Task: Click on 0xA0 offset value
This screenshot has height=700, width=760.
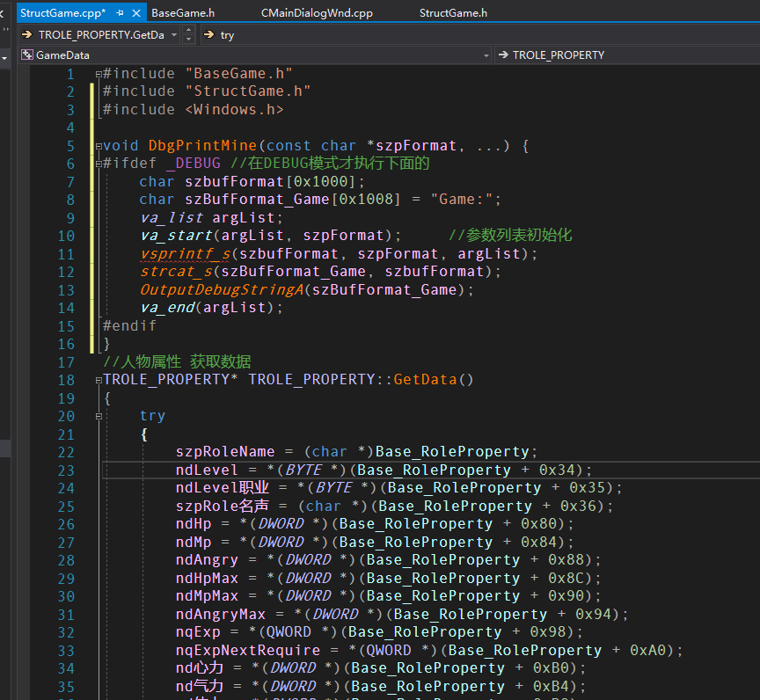Action: point(648,650)
